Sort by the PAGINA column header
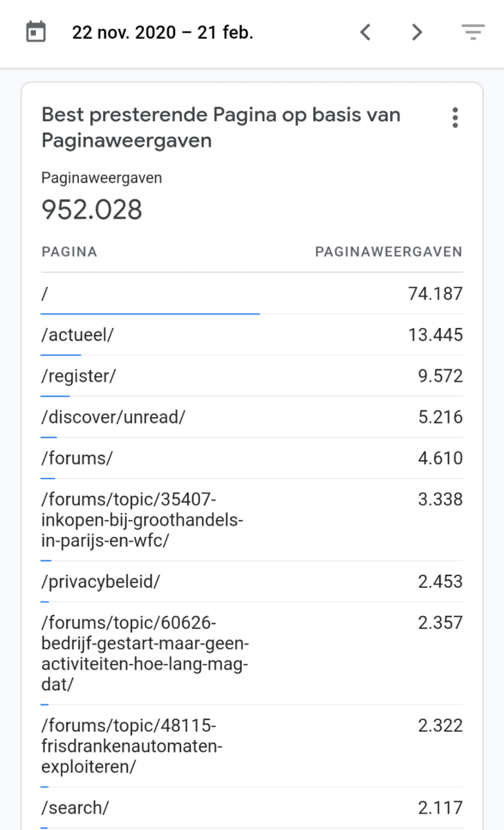This screenshot has width=504, height=830. [69, 252]
